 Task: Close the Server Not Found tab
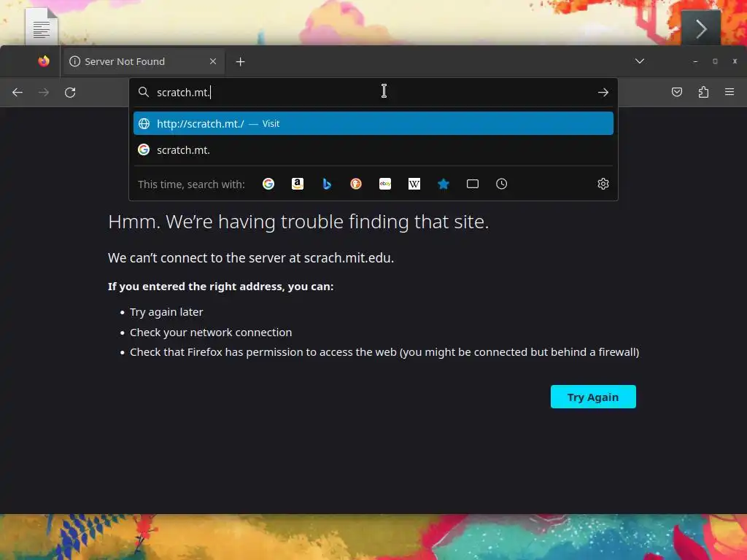[213, 61]
